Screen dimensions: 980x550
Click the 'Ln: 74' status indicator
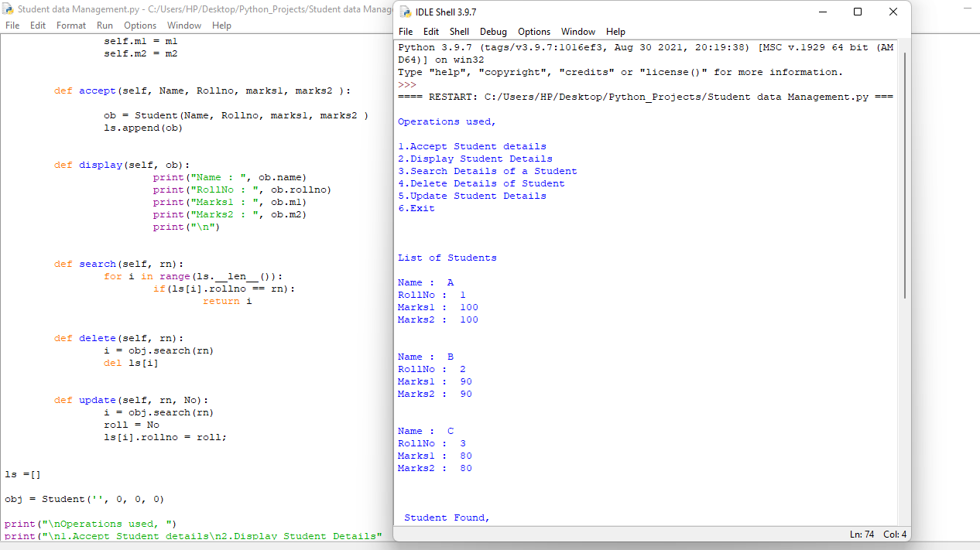(x=862, y=535)
